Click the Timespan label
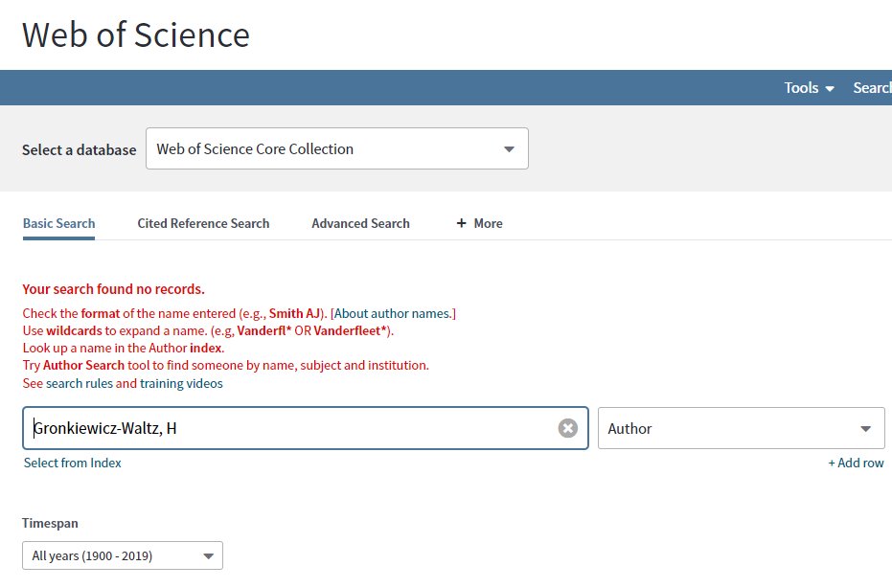This screenshot has height=588, width=892. point(50,523)
